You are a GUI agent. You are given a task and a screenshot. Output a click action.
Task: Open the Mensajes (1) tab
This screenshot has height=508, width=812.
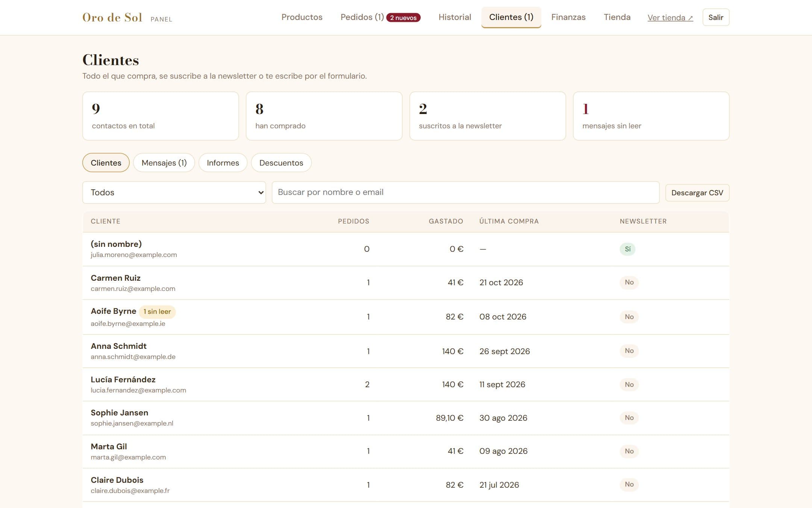(x=164, y=163)
